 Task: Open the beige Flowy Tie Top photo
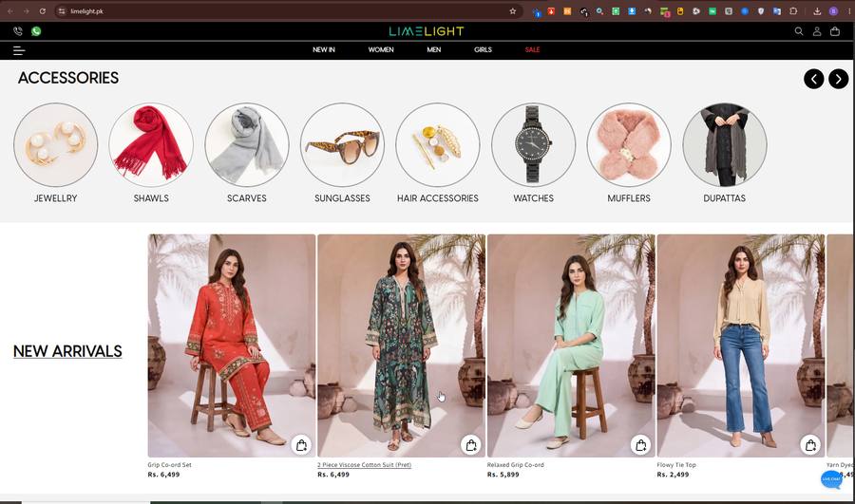click(741, 345)
